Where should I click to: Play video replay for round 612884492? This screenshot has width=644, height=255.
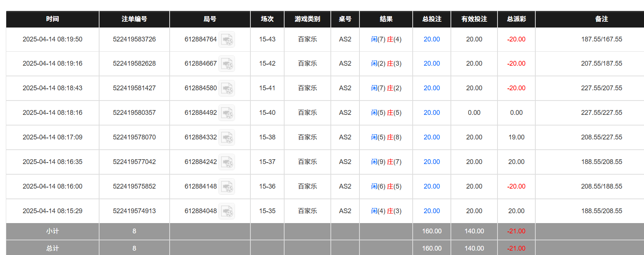[x=227, y=113]
